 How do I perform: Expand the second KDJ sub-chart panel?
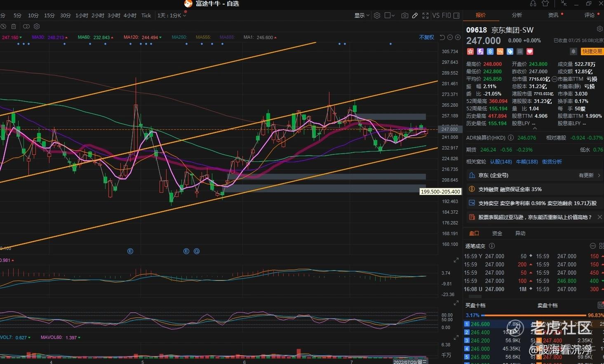(x=456, y=303)
